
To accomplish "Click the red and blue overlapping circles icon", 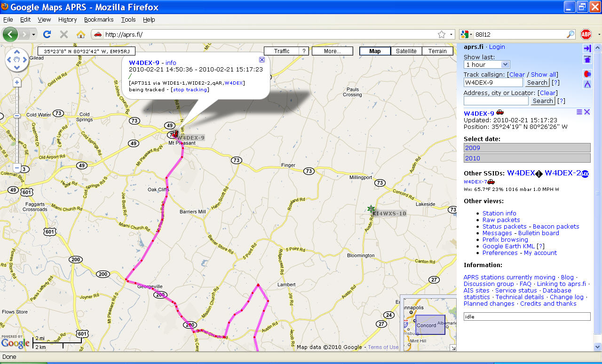I will coord(587,74).
